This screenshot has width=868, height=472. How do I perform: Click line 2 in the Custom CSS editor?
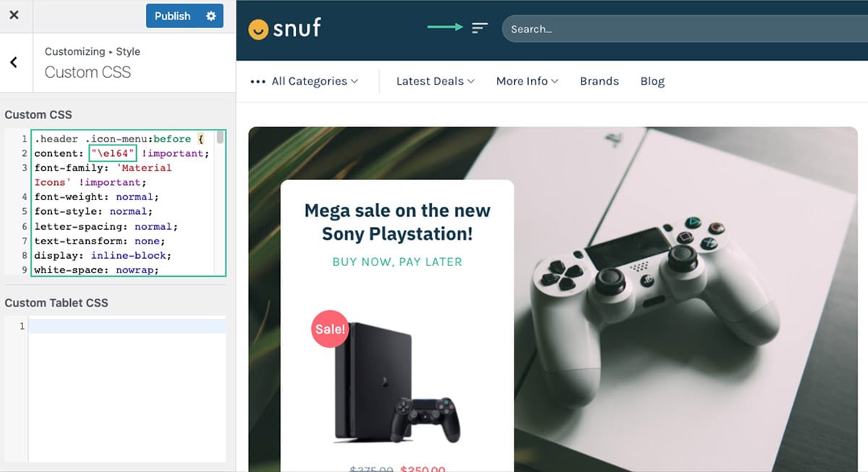point(122,153)
